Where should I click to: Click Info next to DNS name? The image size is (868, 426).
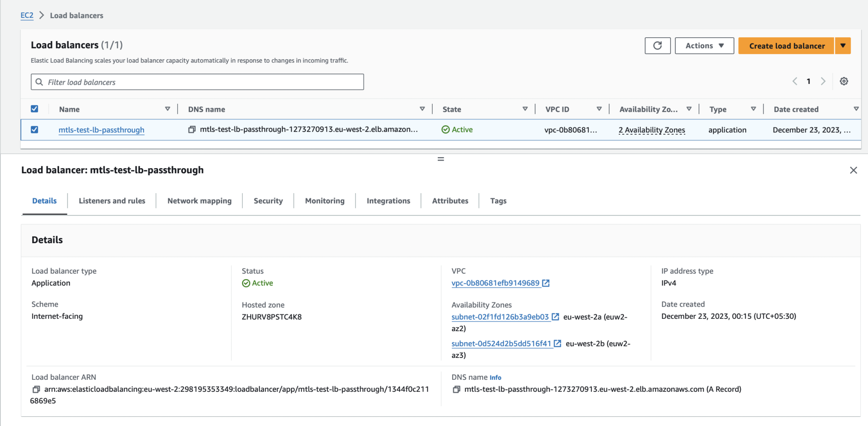[x=495, y=377]
